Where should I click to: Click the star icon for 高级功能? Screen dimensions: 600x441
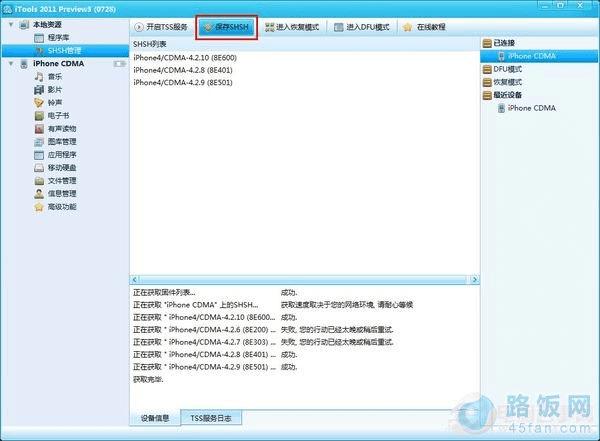[x=39, y=207]
